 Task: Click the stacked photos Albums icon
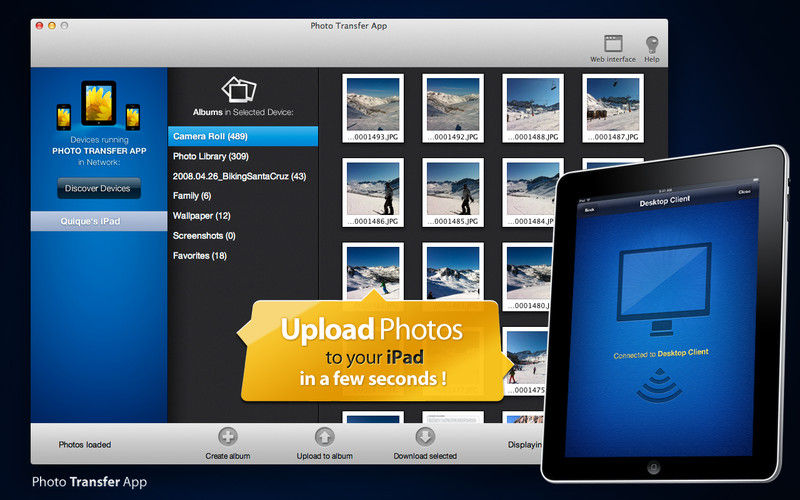pyautogui.click(x=239, y=89)
